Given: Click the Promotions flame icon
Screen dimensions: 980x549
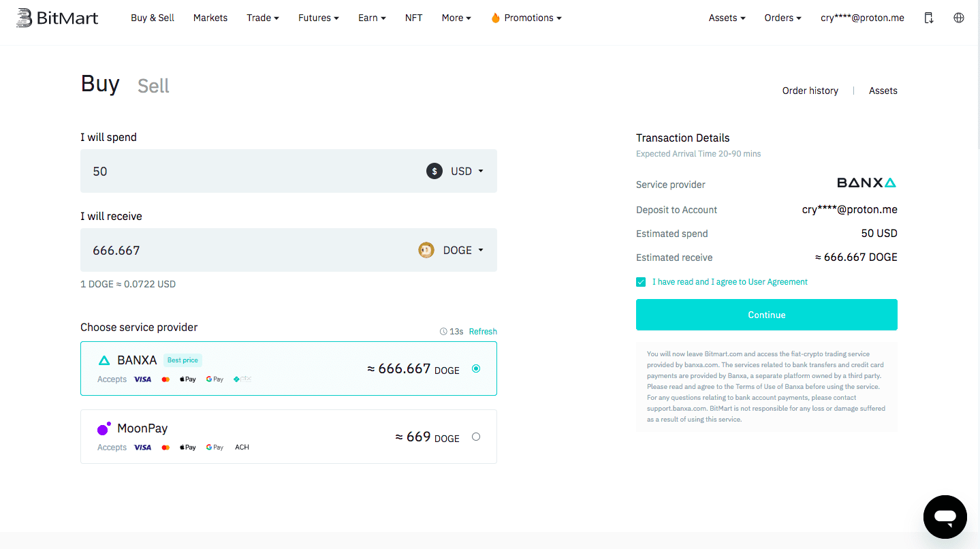Looking at the screenshot, I should tap(495, 18).
